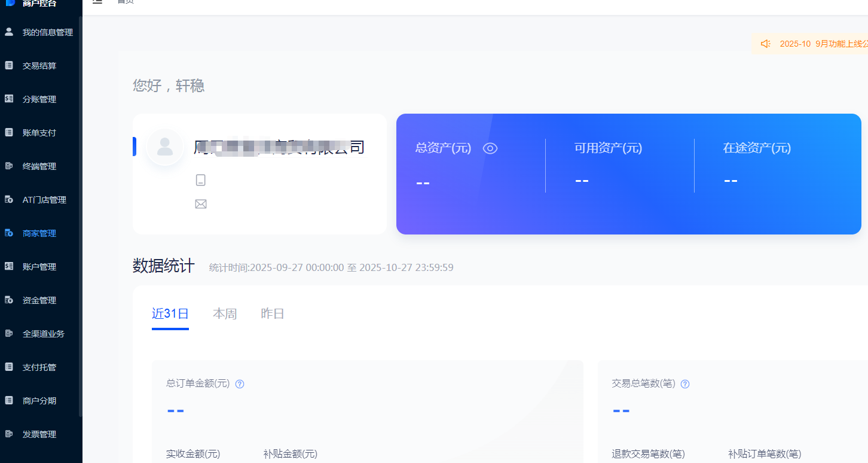The height and width of the screenshot is (463, 868).
Task: Open 账户管理 from the sidebar
Action: click(39, 266)
